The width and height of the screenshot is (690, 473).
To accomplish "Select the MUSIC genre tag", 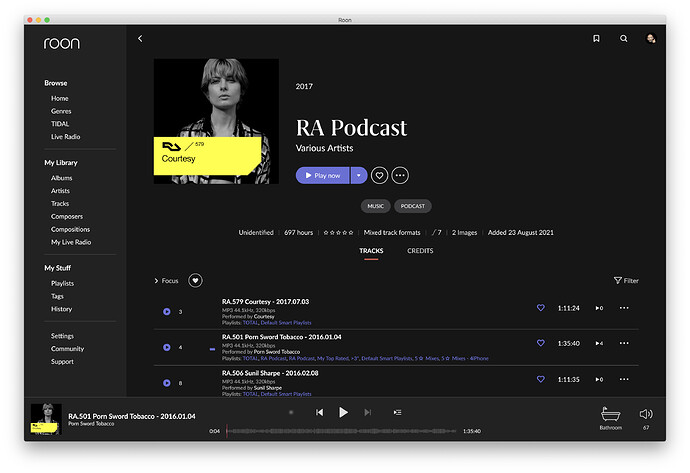I will pos(375,206).
